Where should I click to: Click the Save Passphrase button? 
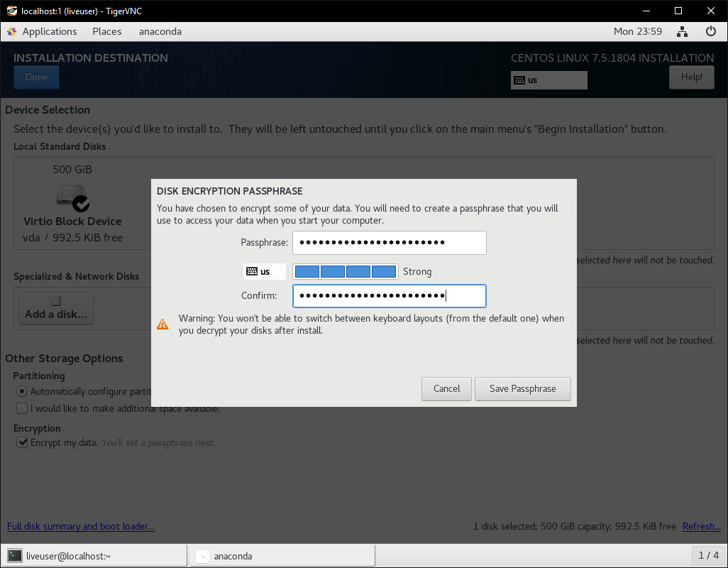522,388
